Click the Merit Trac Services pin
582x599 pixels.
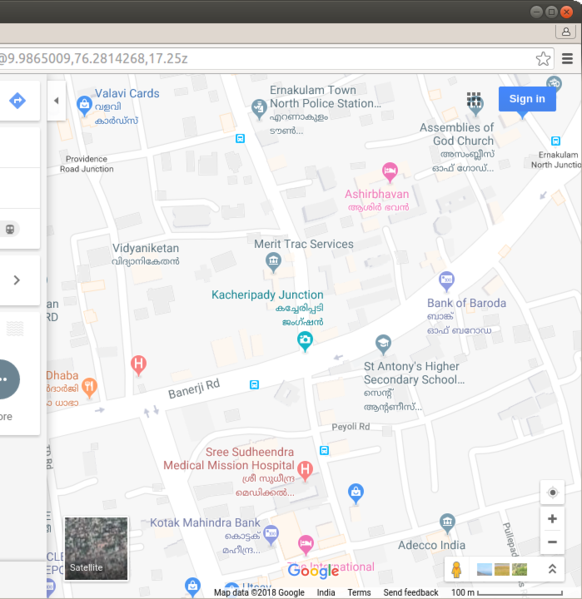point(273,262)
